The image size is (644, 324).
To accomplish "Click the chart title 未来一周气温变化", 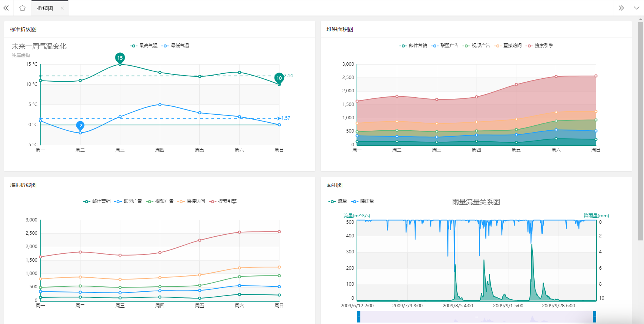I will [39, 46].
